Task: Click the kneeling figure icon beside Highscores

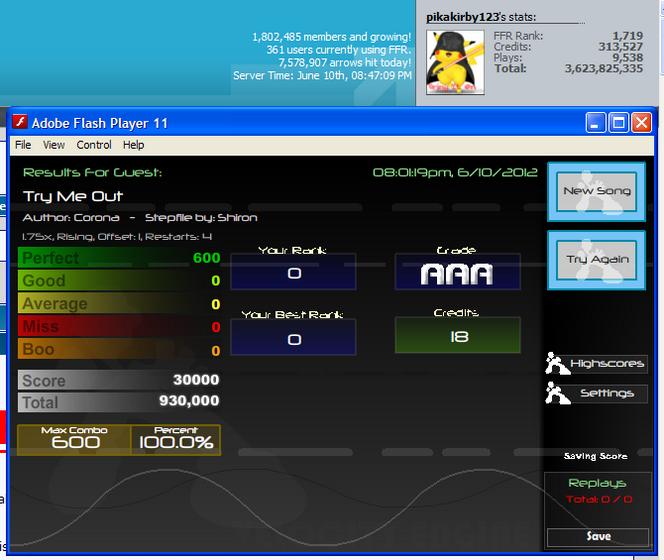Action: click(556, 363)
